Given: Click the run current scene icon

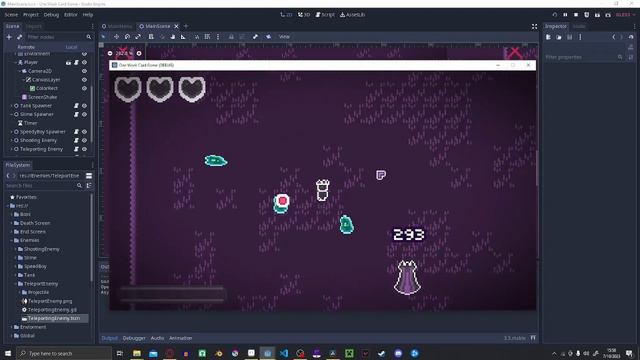Looking at the screenshot, I should point(597,15).
